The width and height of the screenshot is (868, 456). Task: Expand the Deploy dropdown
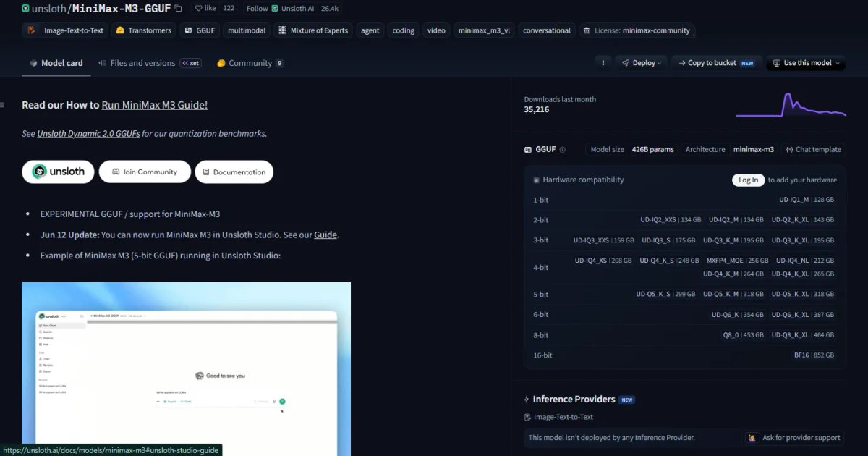pos(642,63)
